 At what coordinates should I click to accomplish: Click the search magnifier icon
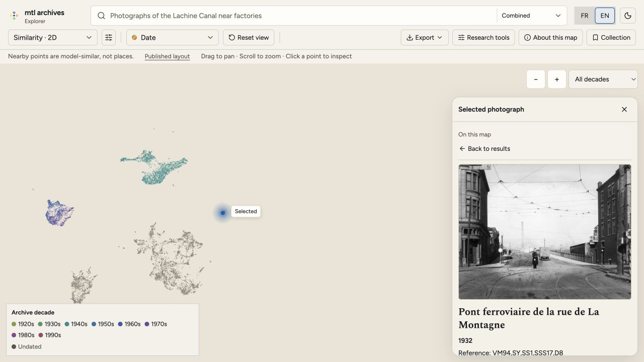pos(101,16)
